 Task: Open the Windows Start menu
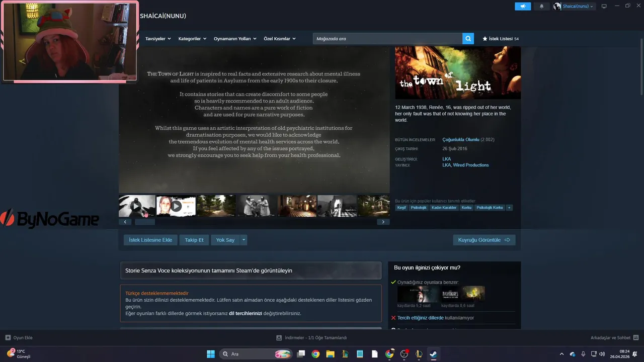coord(211,354)
